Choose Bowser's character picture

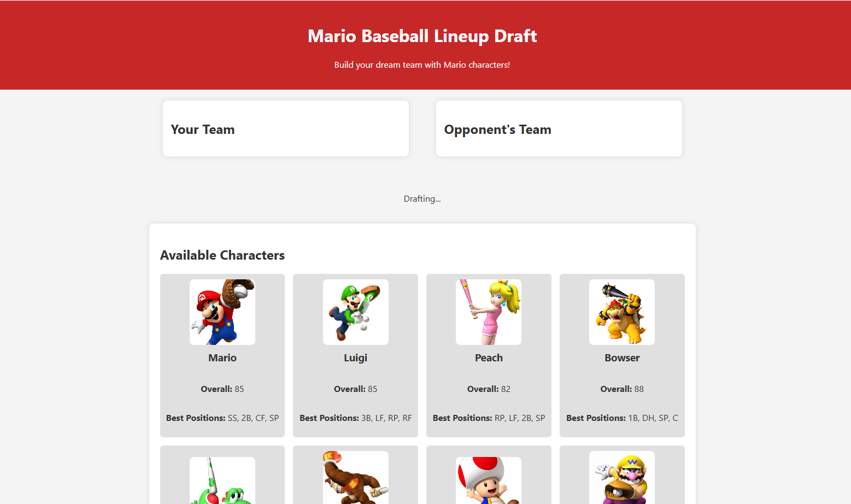click(x=622, y=312)
